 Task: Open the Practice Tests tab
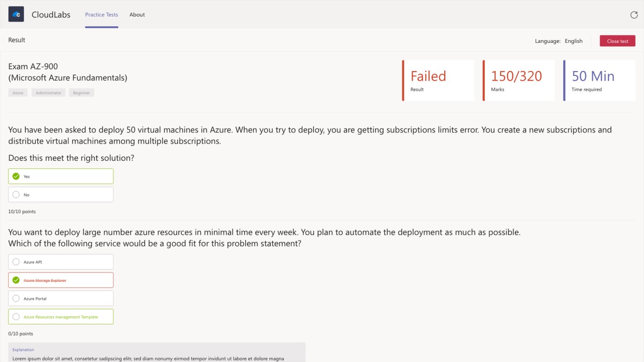(x=101, y=15)
